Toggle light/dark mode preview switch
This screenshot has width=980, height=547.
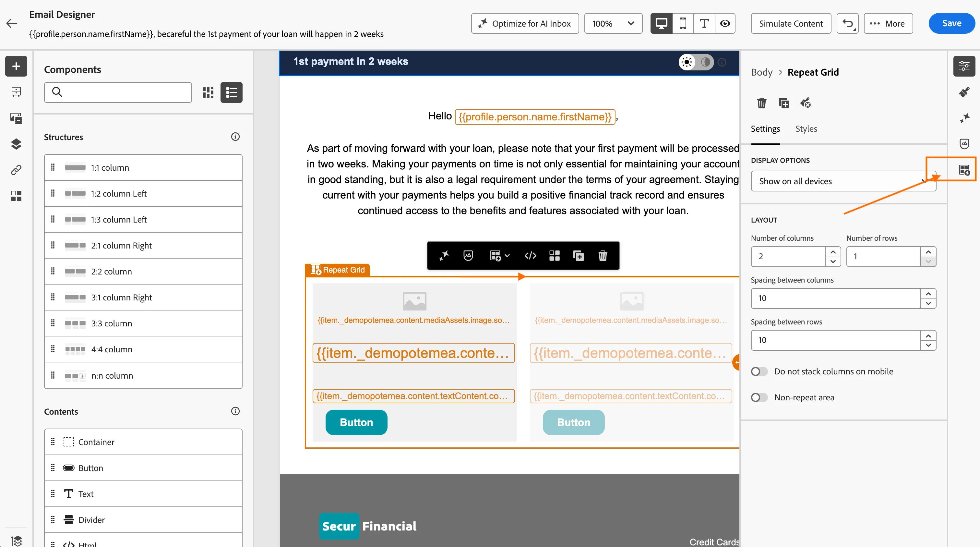click(696, 62)
